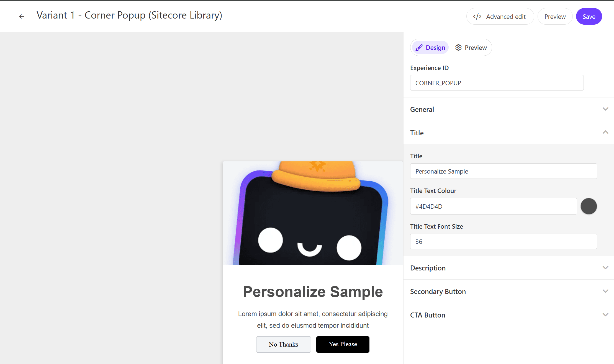The height and width of the screenshot is (364, 614).
Task: Expand the General section
Action: [605, 109]
